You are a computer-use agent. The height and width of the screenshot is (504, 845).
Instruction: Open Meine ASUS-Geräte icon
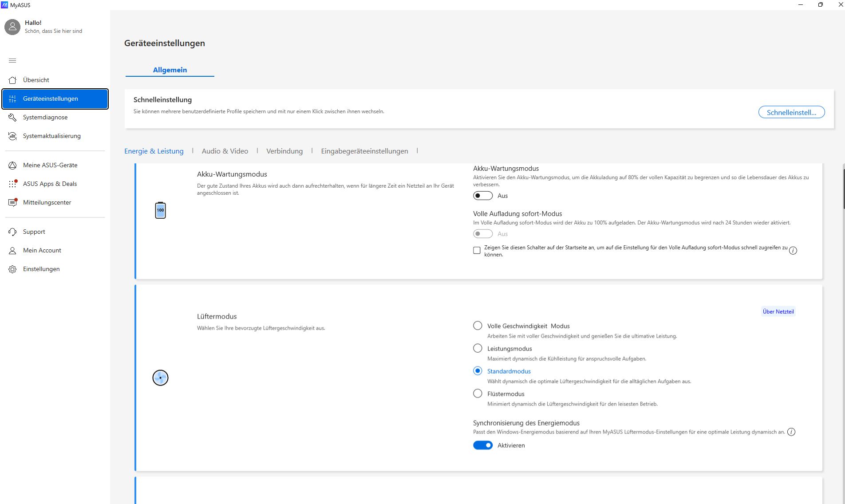12,165
